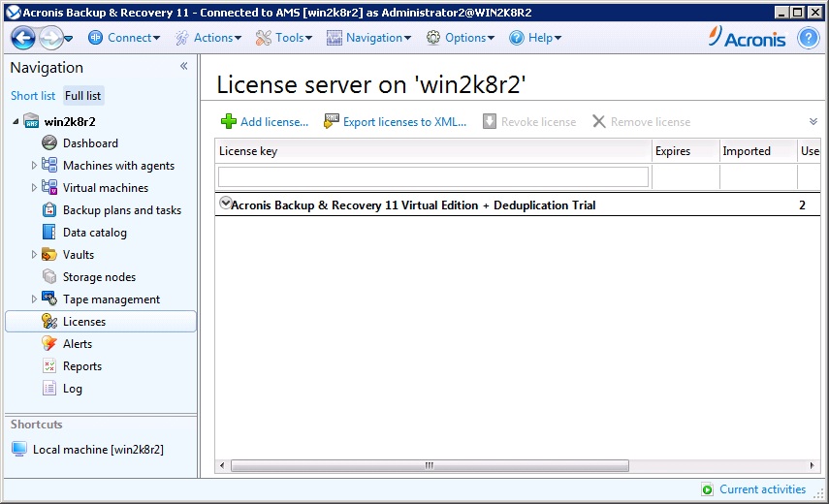The width and height of the screenshot is (829, 504).
Task: Click the blue help question mark icon
Action: 808,38
